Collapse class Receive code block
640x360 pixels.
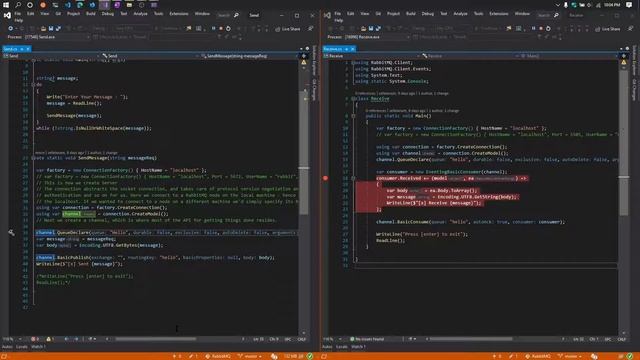tap(353, 99)
